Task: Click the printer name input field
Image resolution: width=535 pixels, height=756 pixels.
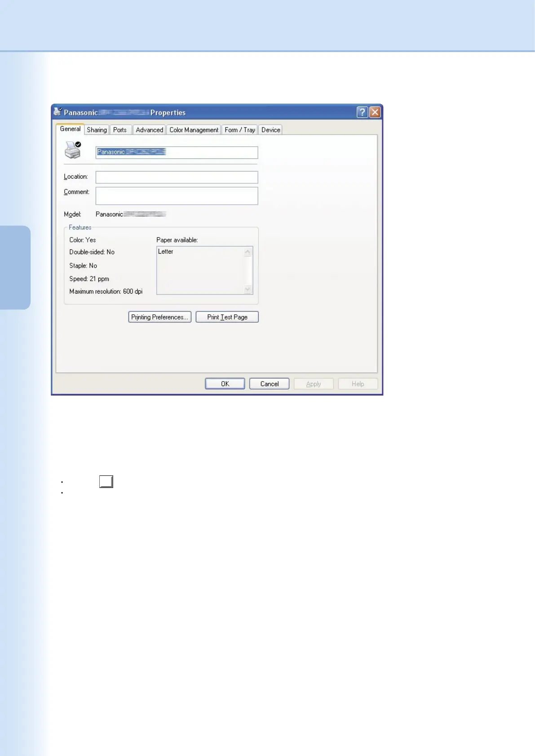Action: pos(177,152)
